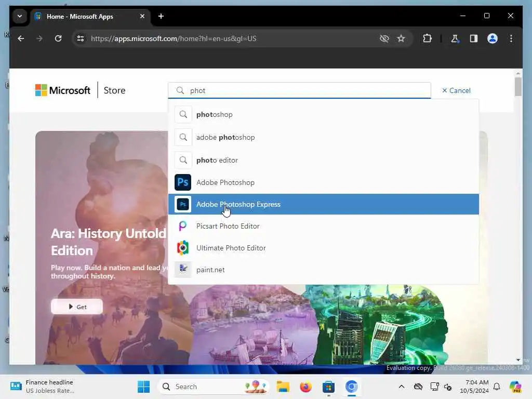The image size is (532, 399).
Task: Open a new browser tab
Action: coord(161,16)
